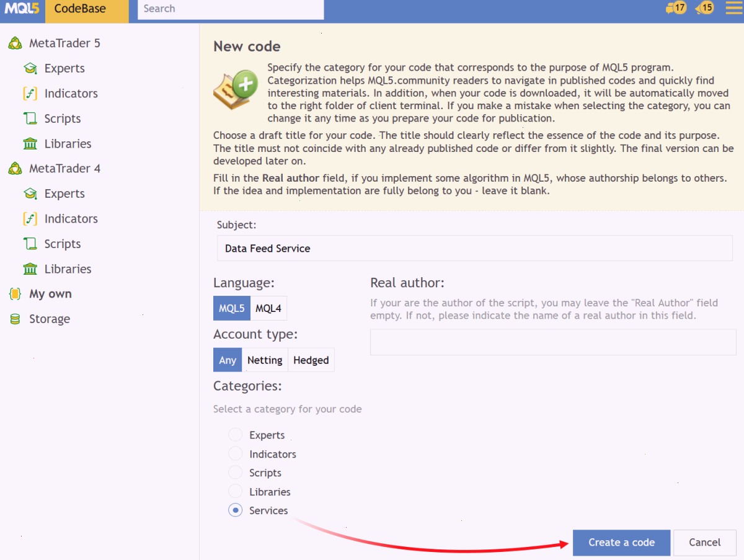Choose the Libraries category radio button
The height and width of the screenshot is (560, 744).
pos(235,492)
